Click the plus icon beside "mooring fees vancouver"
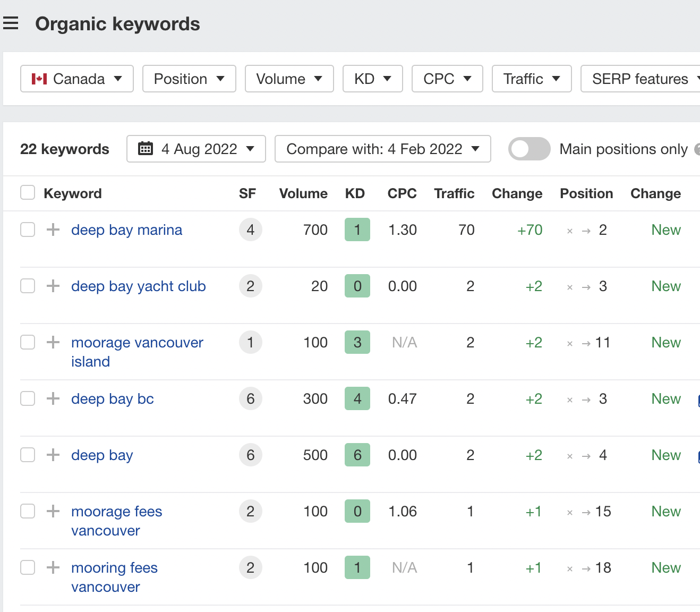 click(x=53, y=567)
